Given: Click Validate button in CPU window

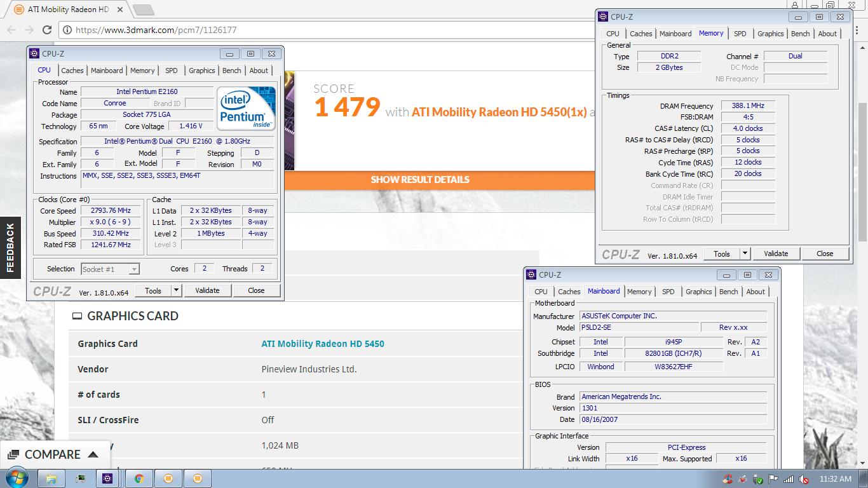Looking at the screenshot, I should point(207,290).
